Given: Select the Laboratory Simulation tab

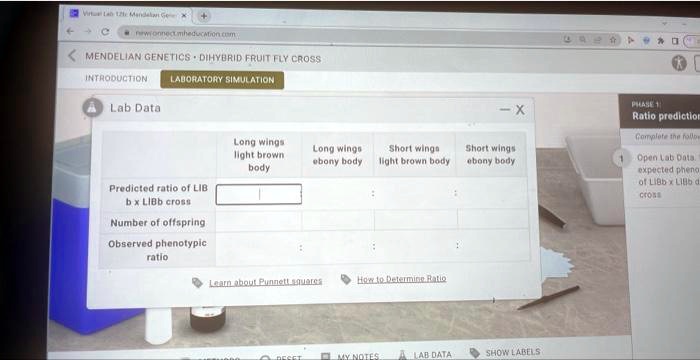Looking at the screenshot, I should 222,80.
